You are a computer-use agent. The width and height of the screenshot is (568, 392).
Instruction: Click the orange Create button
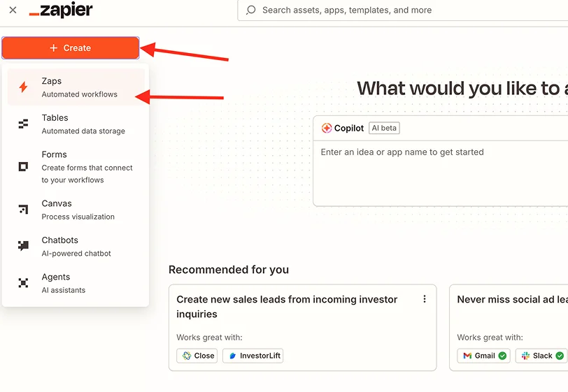click(70, 48)
